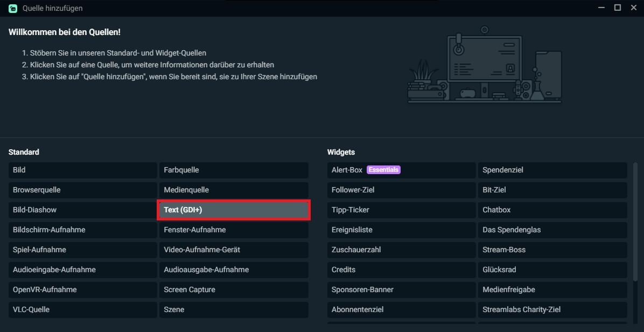Pick the Glücksrad widget

point(552,270)
